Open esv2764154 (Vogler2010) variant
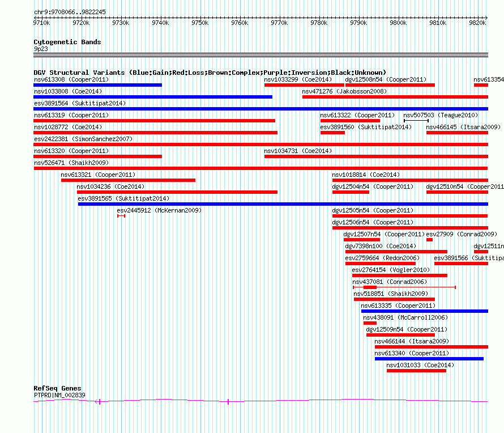This screenshot has width=504, height=433. [x=391, y=270]
